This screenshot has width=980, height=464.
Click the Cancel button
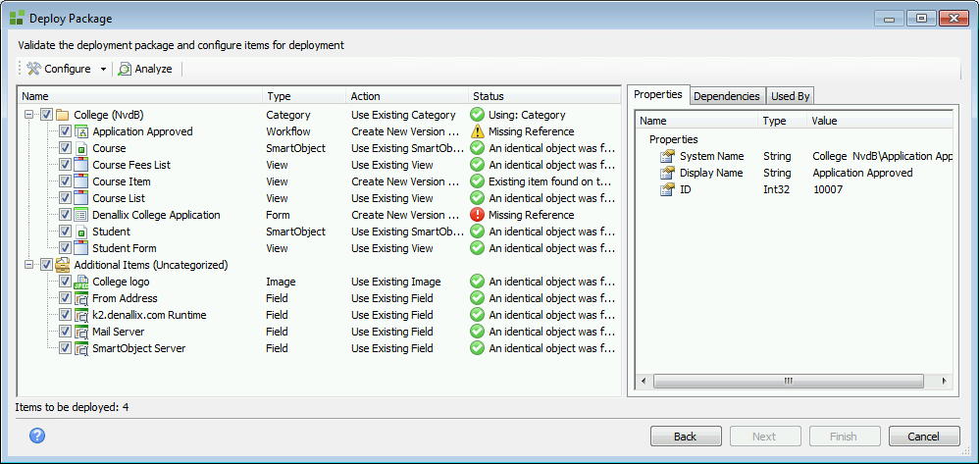click(923, 437)
